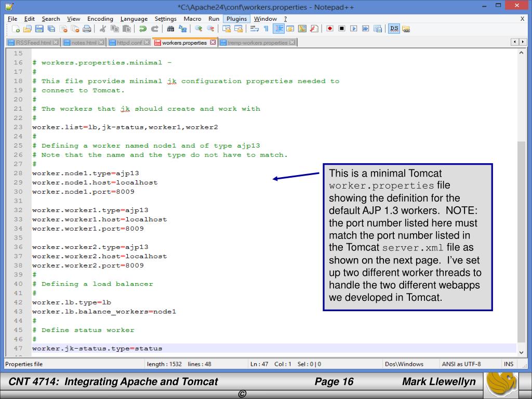Print the document using the printer icon
Screen dimensions: 532x399
(87, 29)
